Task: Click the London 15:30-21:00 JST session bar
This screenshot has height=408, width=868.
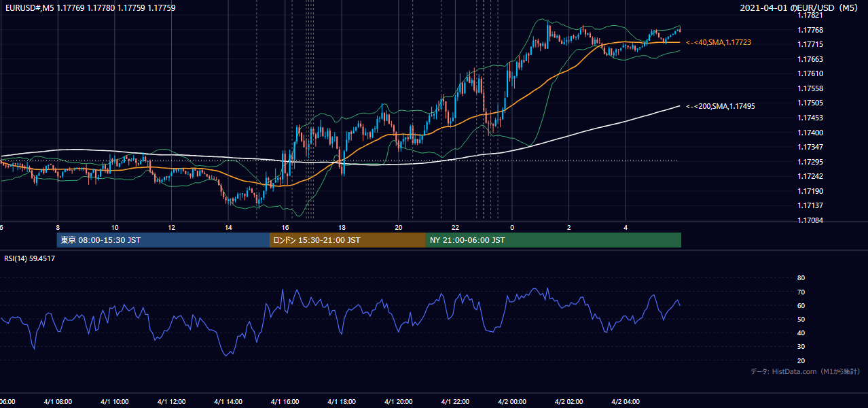Action: pyautogui.click(x=348, y=240)
